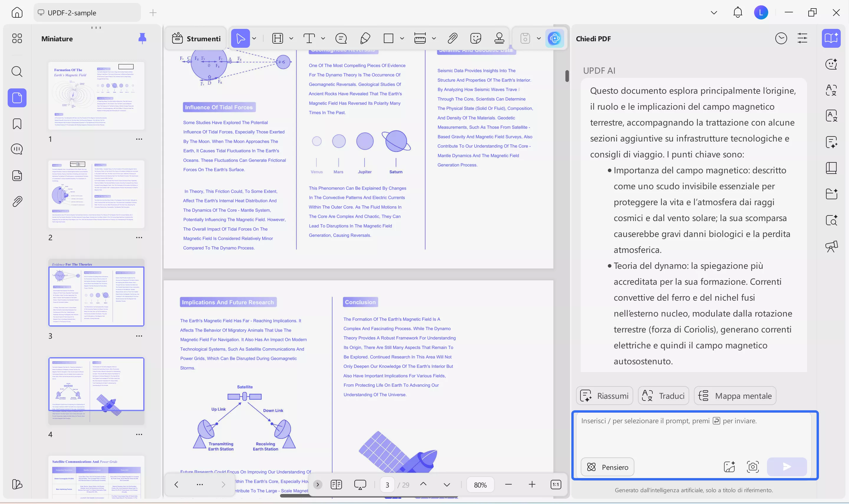Toggle the UPDF AI assistant button
The width and height of the screenshot is (849, 504).
[554, 38]
